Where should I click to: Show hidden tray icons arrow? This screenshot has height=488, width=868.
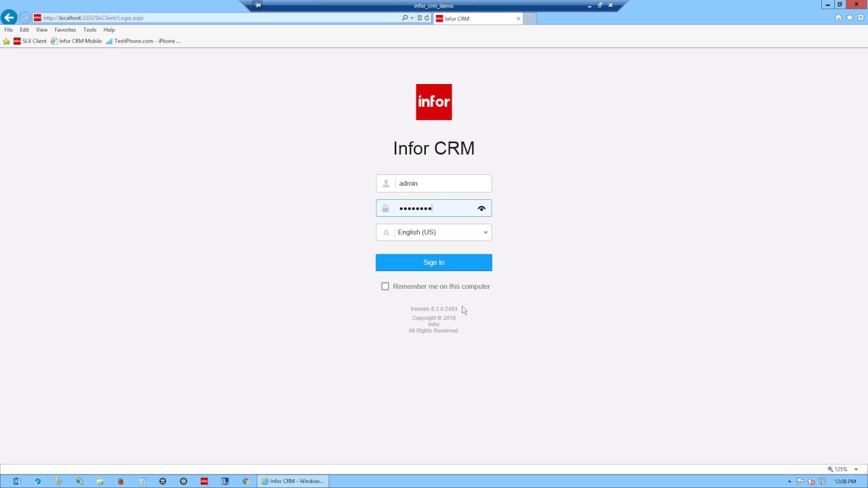789,481
